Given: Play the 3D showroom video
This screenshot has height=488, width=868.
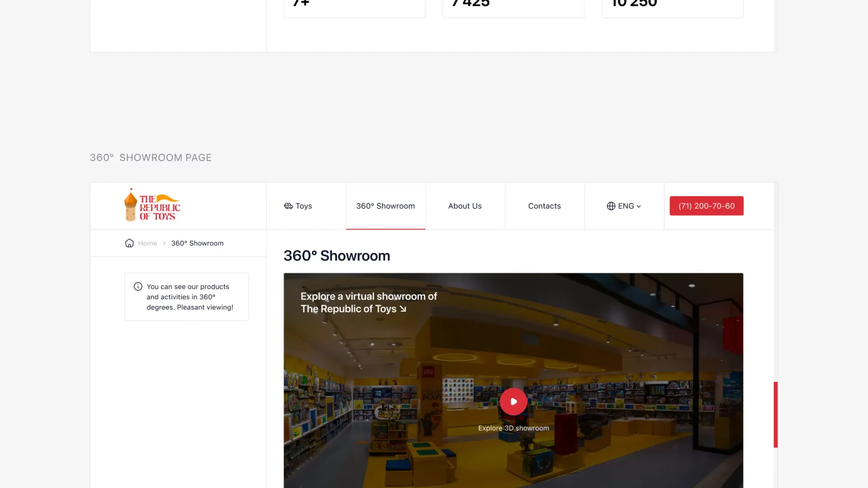Looking at the screenshot, I should pos(513,402).
